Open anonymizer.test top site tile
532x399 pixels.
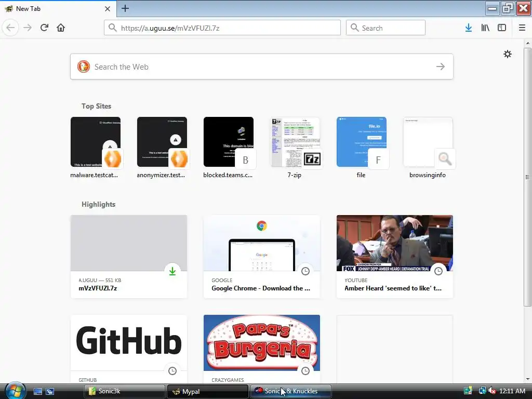pyautogui.click(x=162, y=148)
